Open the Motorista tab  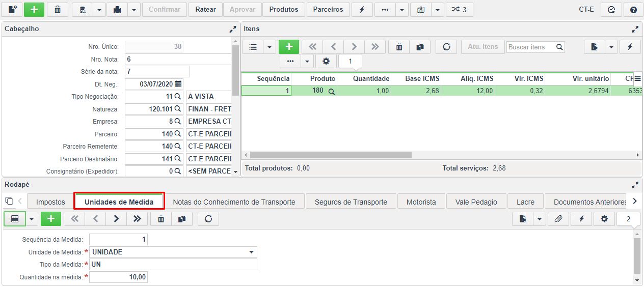point(421,202)
